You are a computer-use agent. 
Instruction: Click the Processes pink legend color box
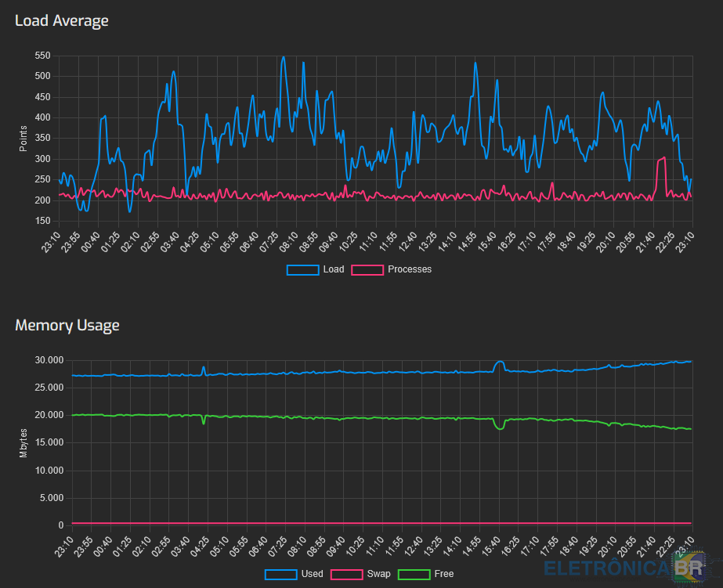point(367,269)
